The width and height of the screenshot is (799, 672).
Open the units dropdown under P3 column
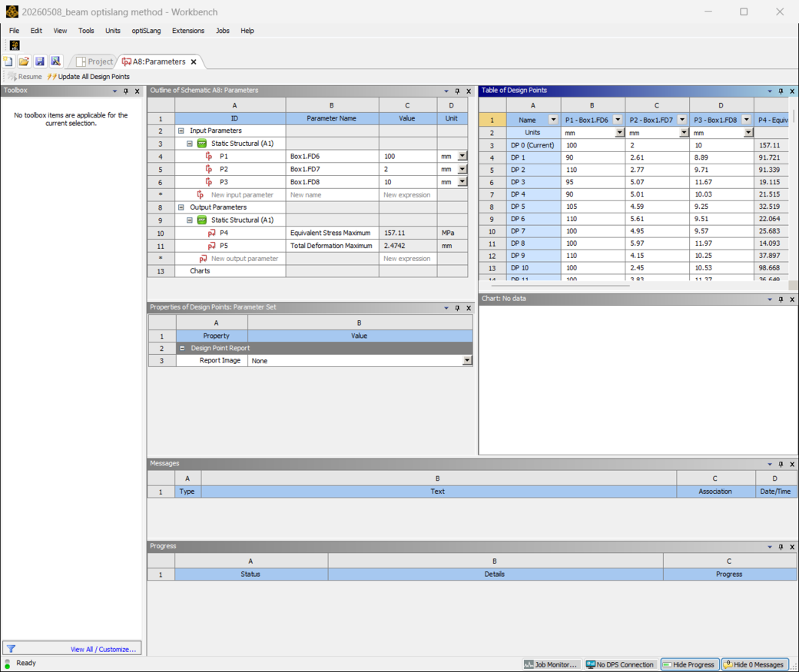coord(748,132)
